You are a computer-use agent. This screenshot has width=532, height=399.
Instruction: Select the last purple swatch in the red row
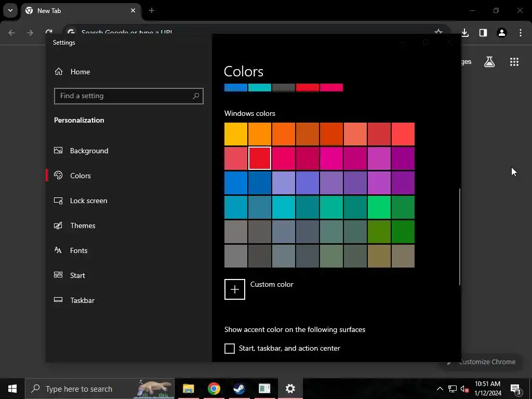point(403,158)
